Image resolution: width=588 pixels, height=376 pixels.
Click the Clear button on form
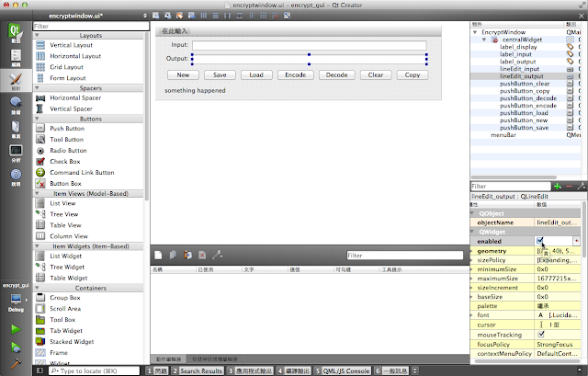pyautogui.click(x=376, y=74)
